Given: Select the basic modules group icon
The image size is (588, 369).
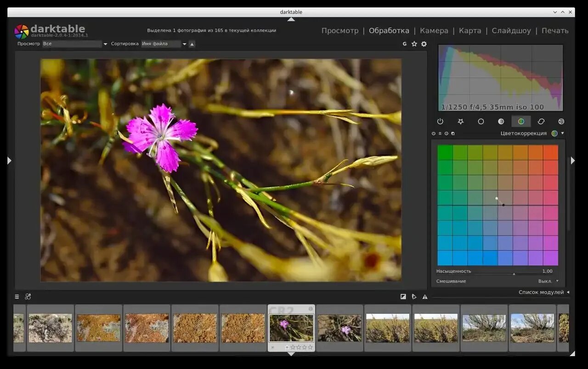Looking at the screenshot, I should (481, 121).
